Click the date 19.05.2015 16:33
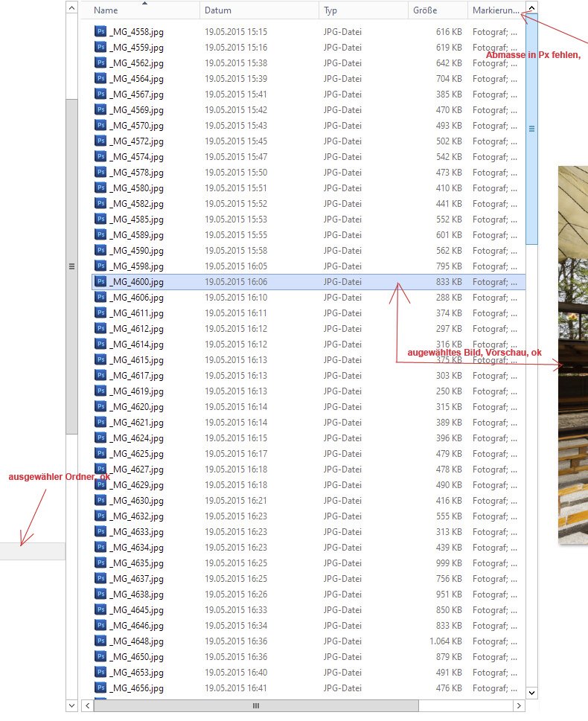This screenshot has height=721, width=588. [x=236, y=609]
